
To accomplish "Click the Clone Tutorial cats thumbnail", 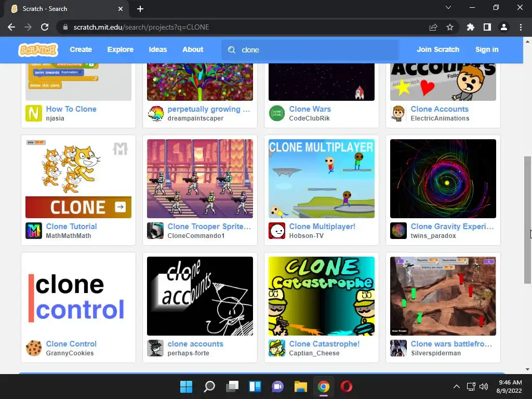I will pos(78,179).
